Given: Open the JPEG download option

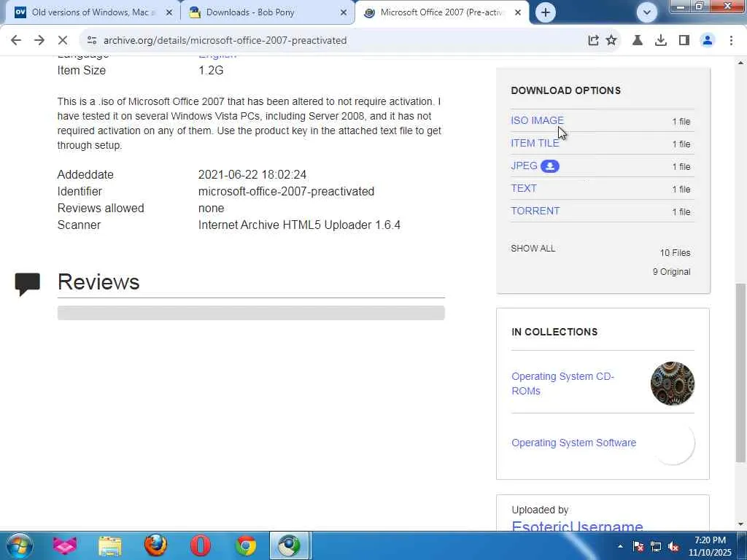Looking at the screenshot, I should coord(524,166).
